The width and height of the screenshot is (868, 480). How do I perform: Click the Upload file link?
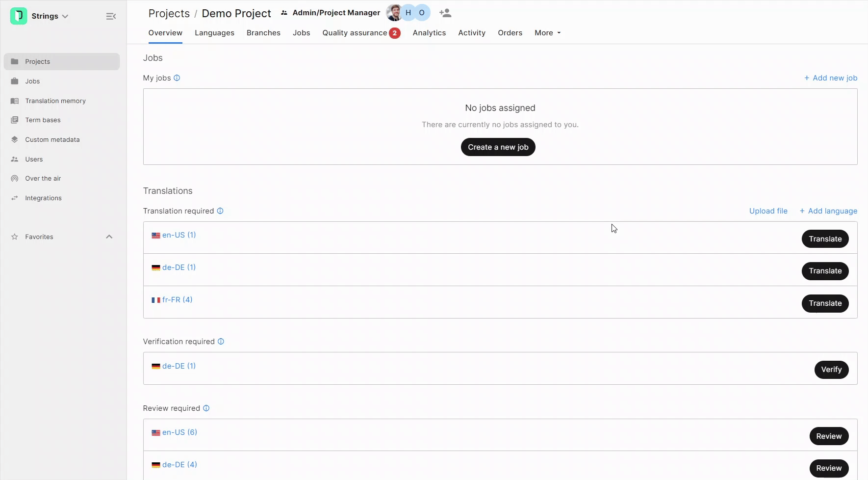click(768, 211)
